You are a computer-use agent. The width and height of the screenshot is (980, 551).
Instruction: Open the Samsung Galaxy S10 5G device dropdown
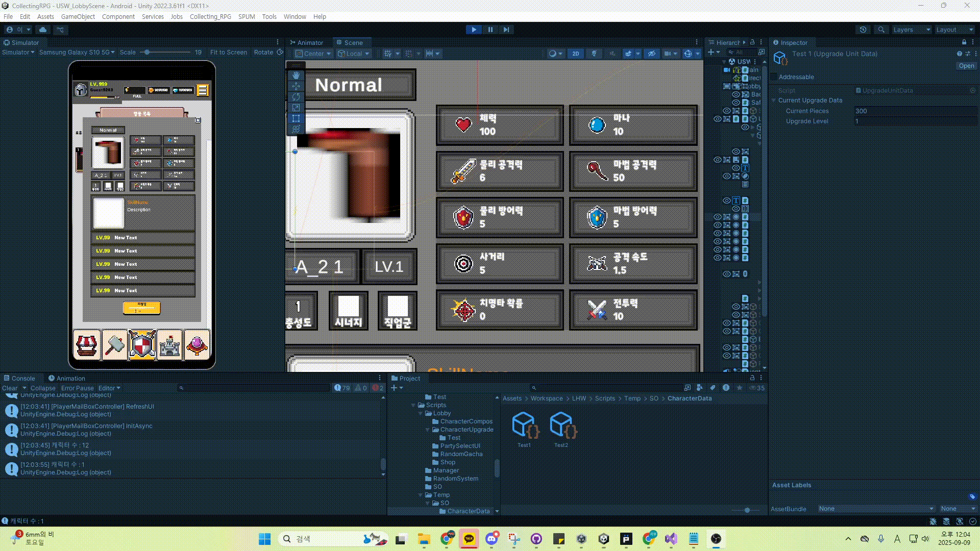tap(77, 52)
